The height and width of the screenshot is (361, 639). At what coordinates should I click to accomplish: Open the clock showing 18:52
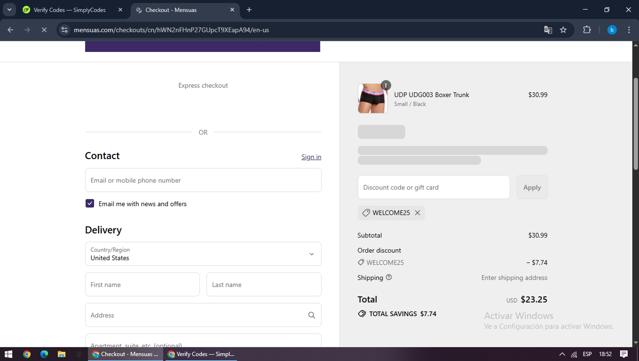(605, 354)
